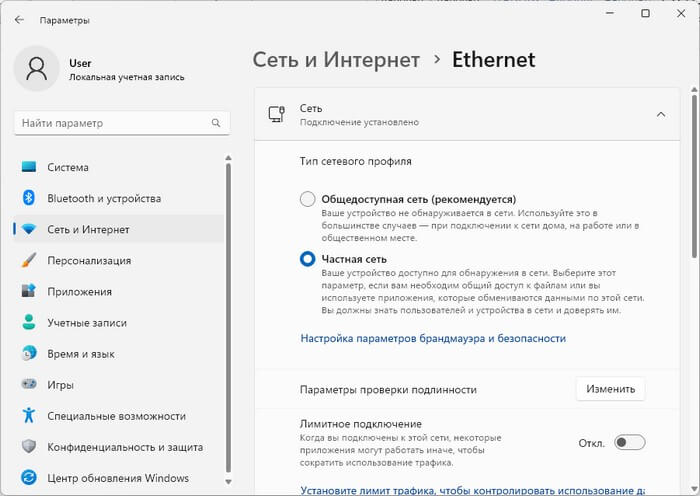This screenshot has height=496, width=700.
Task: Click Изменить button for authentication settings
Action: pyautogui.click(x=610, y=389)
